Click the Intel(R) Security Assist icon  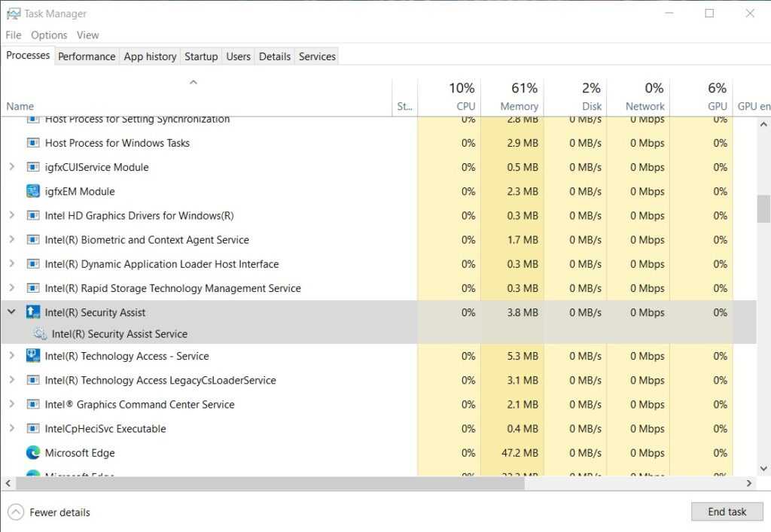33,312
